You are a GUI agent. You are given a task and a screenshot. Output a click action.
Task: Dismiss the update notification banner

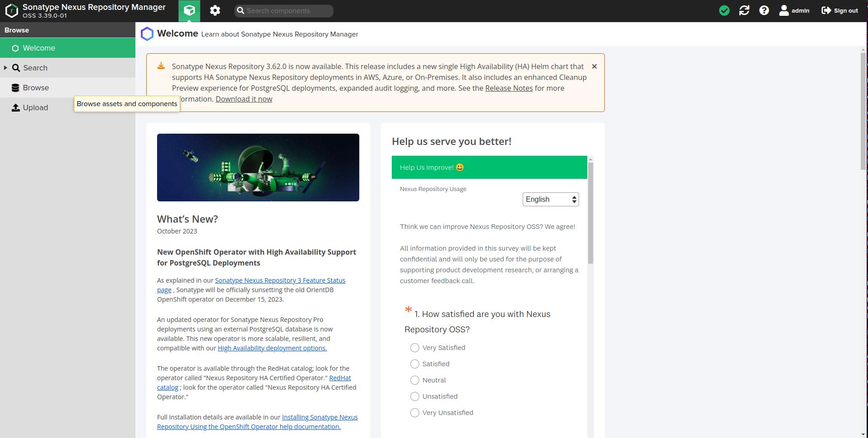coord(594,67)
